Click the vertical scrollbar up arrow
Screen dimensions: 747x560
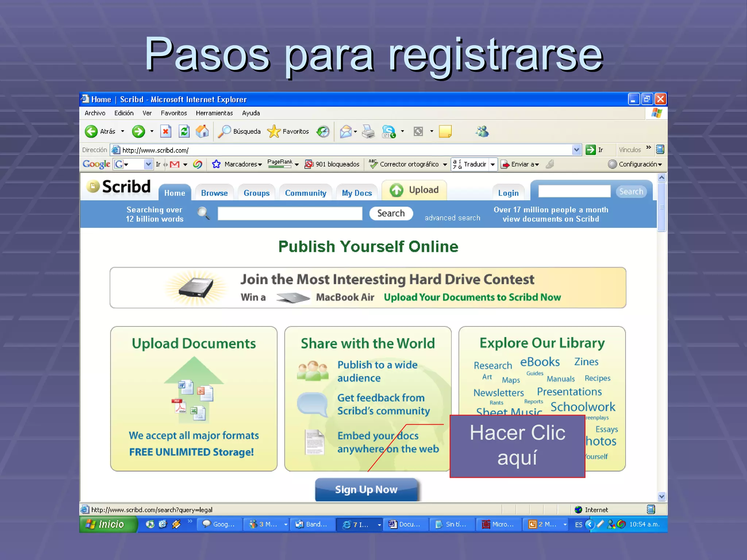[662, 178]
